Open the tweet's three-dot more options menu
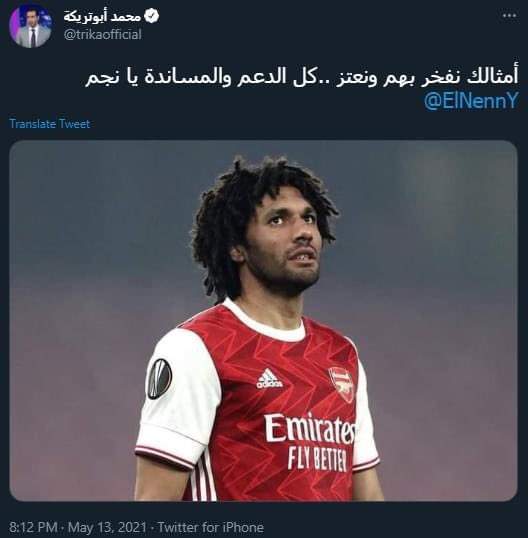Viewport: 528px width, 538px height. tap(509, 15)
